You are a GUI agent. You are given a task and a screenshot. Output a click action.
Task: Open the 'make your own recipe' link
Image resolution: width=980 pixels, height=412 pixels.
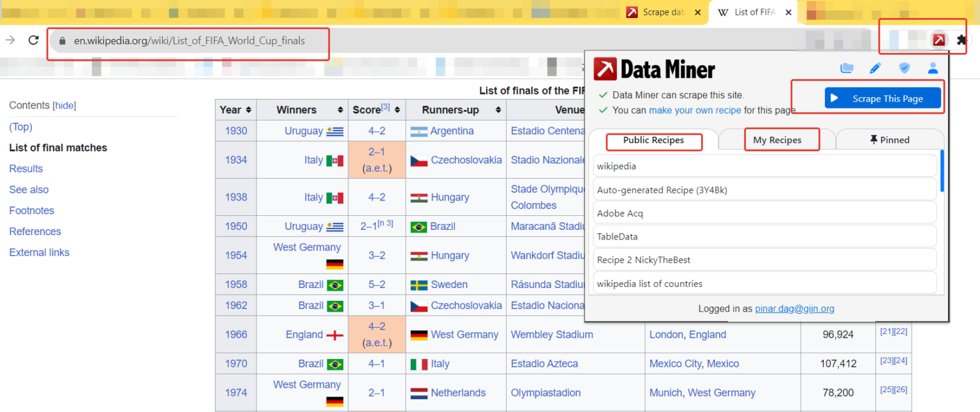695,110
